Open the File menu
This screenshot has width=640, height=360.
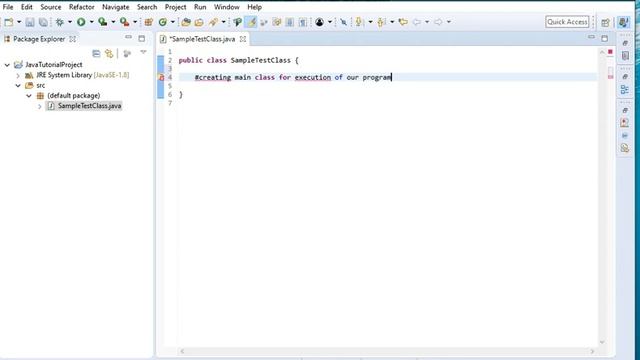tap(8, 7)
